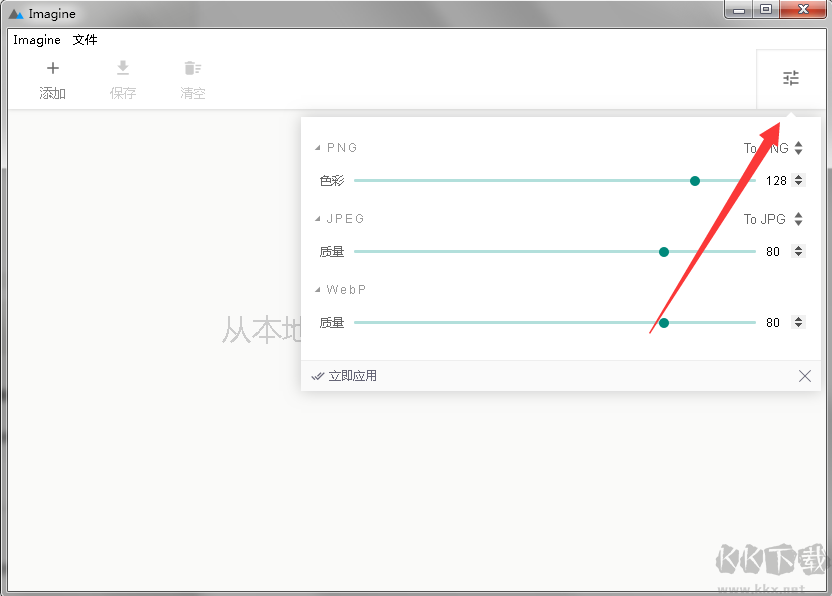Open the 文件 (File) menu
The image size is (832, 596).
point(85,40)
